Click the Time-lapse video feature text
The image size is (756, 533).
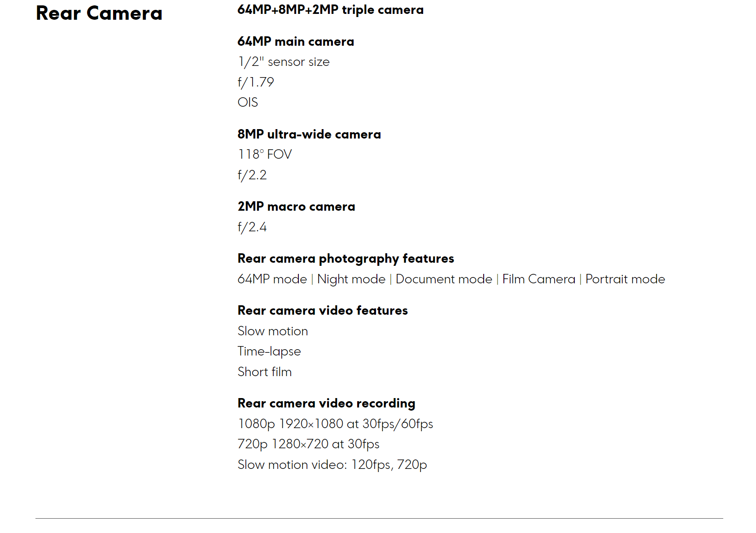(x=269, y=351)
